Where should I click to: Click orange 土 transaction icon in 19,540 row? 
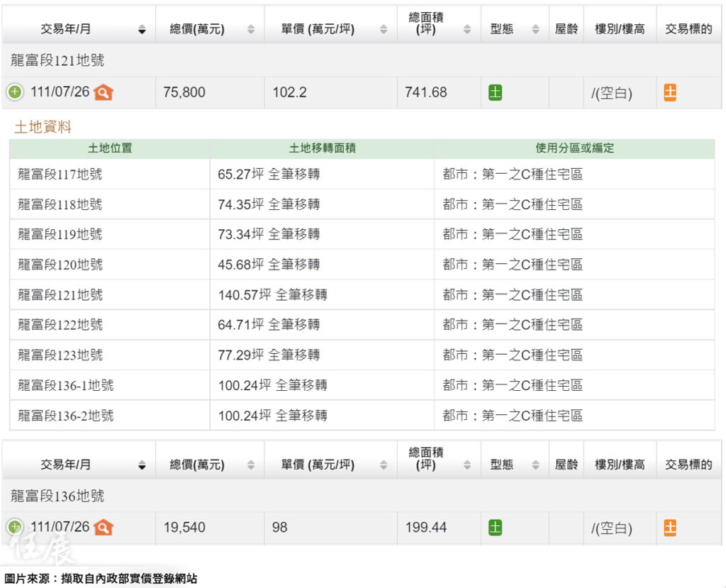point(670,527)
